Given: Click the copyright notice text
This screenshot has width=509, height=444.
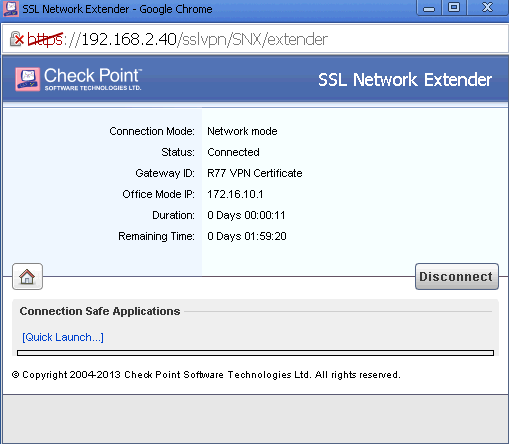Looking at the screenshot, I should coord(206,375).
